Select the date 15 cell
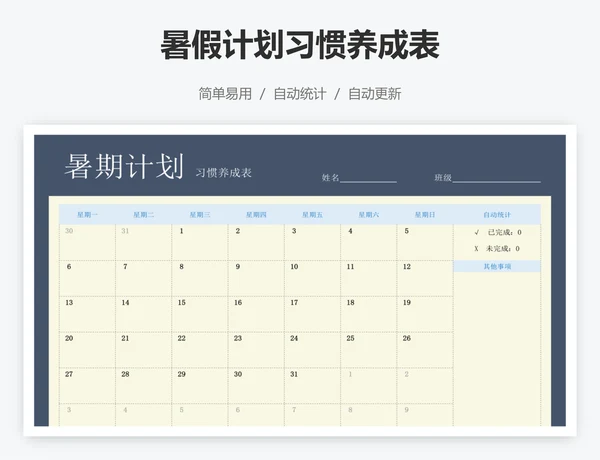 [200, 314]
